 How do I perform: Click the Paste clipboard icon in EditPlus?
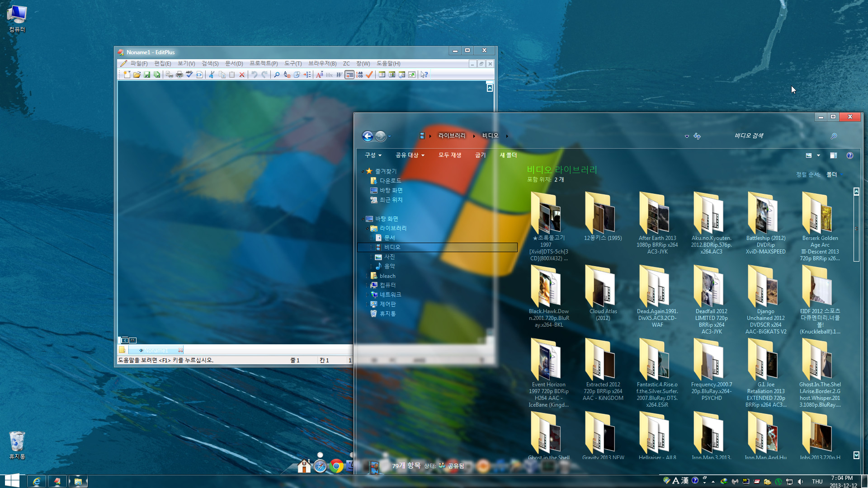[x=232, y=75]
